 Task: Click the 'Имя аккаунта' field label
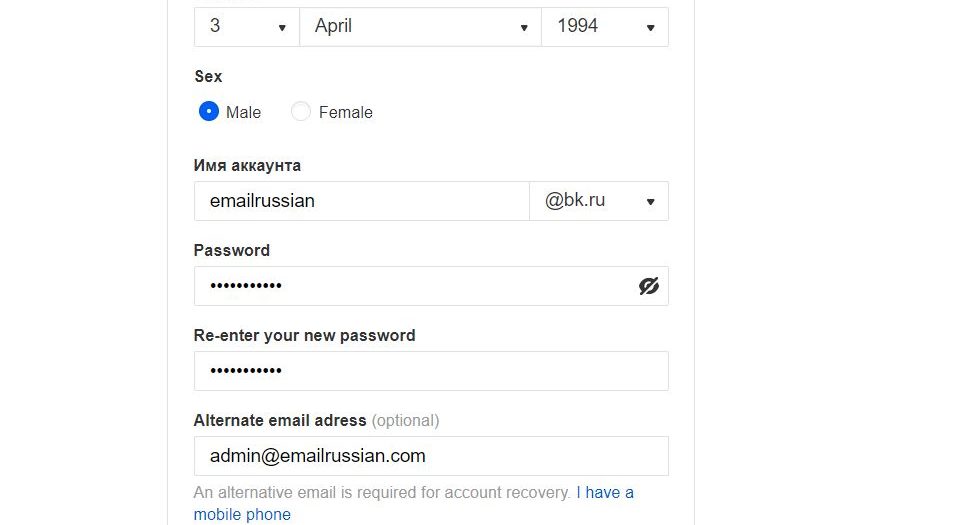click(247, 165)
